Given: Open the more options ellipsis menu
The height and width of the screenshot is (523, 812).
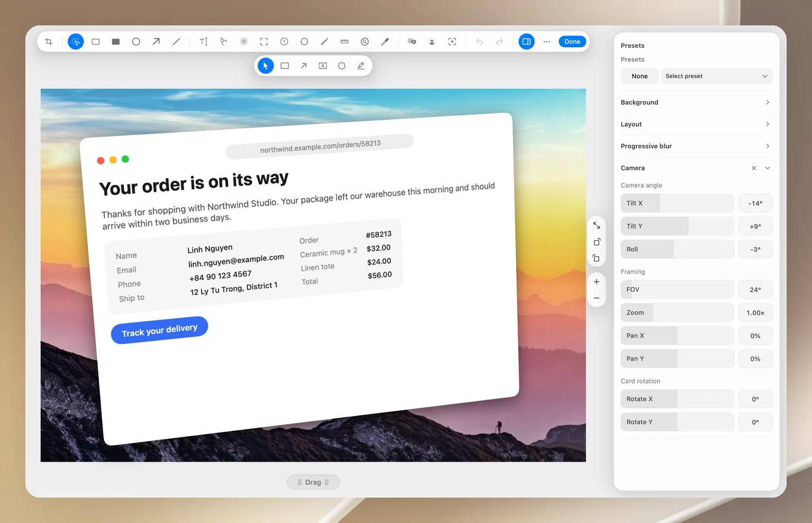Looking at the screenshot, I should tap(547, 42).
